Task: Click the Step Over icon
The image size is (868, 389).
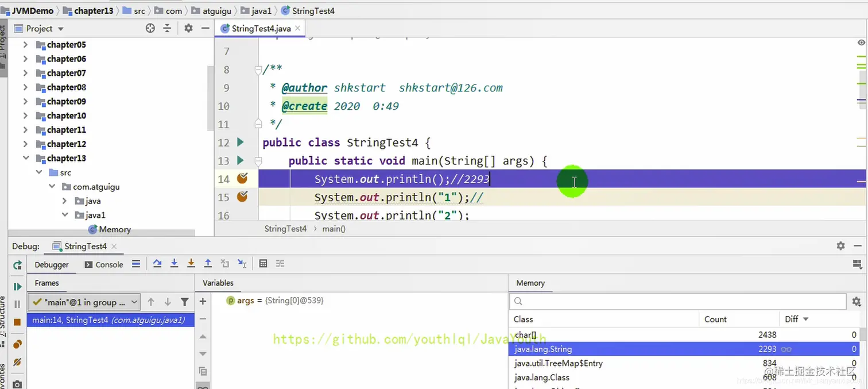Action: click(x=157, y=264)
